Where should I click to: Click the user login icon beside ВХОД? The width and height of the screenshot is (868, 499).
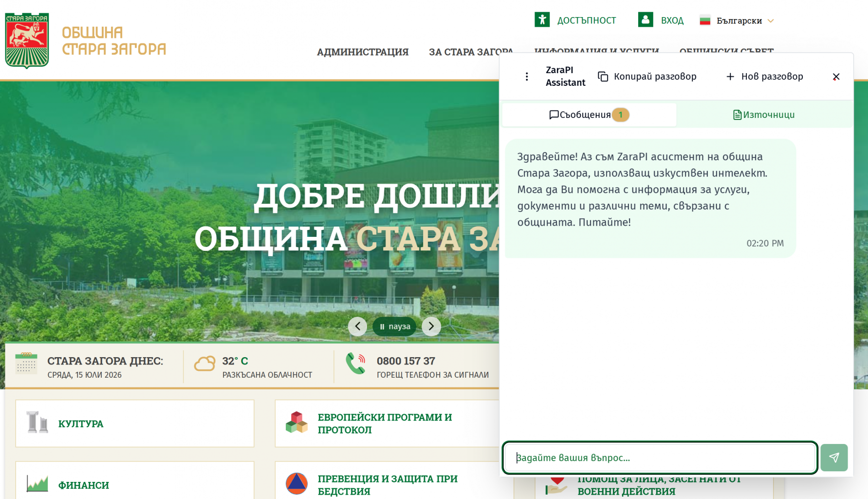646,20
